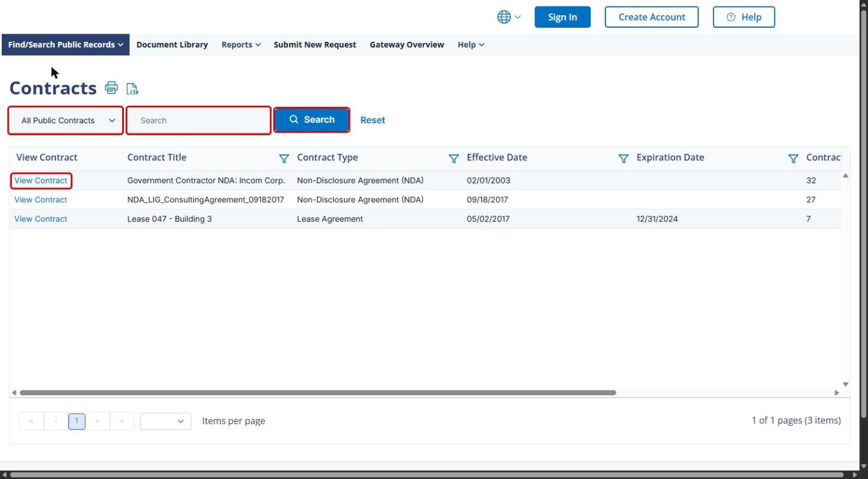Click the Sign In button
Screen dimensions: 868x479
pyautogui.click(x=562, y=17)
